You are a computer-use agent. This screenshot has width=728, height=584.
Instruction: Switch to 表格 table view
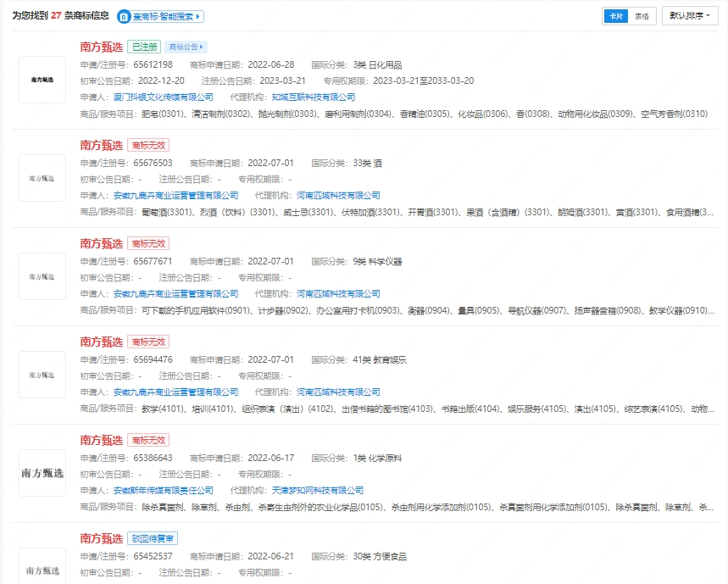coord(642,16)
